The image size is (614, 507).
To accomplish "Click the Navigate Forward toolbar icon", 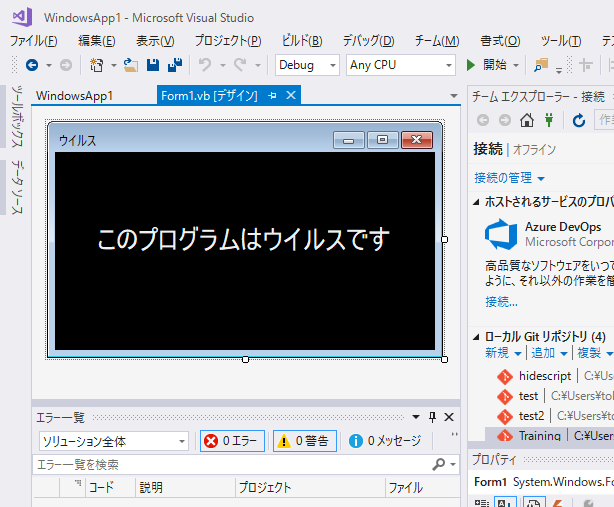I will (66, 65).
